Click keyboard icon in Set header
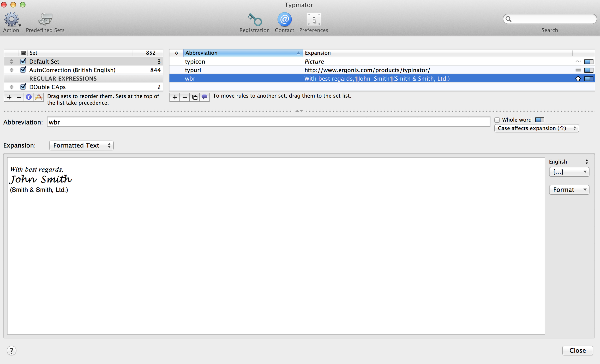The width and height of the screenshot is (600, 364). [x=23, y=53]
